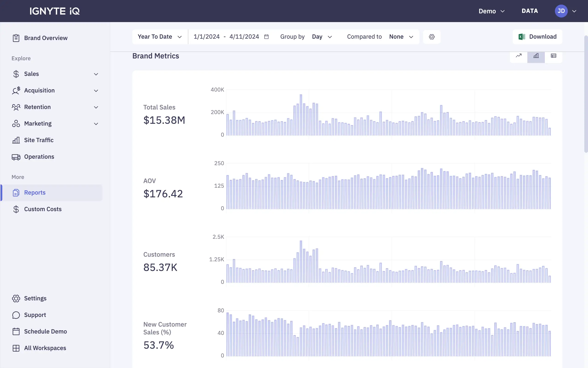Click the 4/11/2024 end date field
The image size is (588, 368).
coord(244,37)
